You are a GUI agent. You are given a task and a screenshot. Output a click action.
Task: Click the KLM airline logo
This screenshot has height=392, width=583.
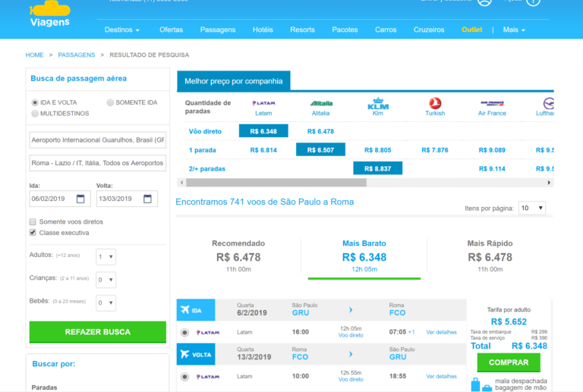tap(377, 104)
